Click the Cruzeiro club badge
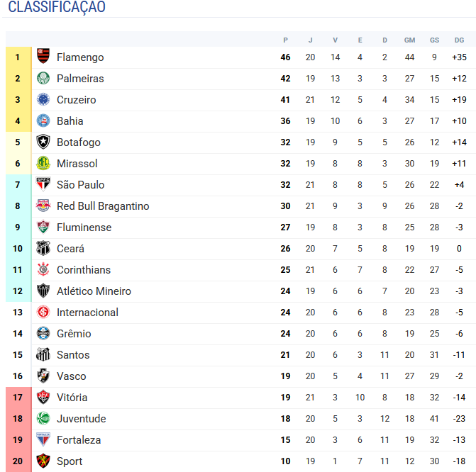 [43, 99]
